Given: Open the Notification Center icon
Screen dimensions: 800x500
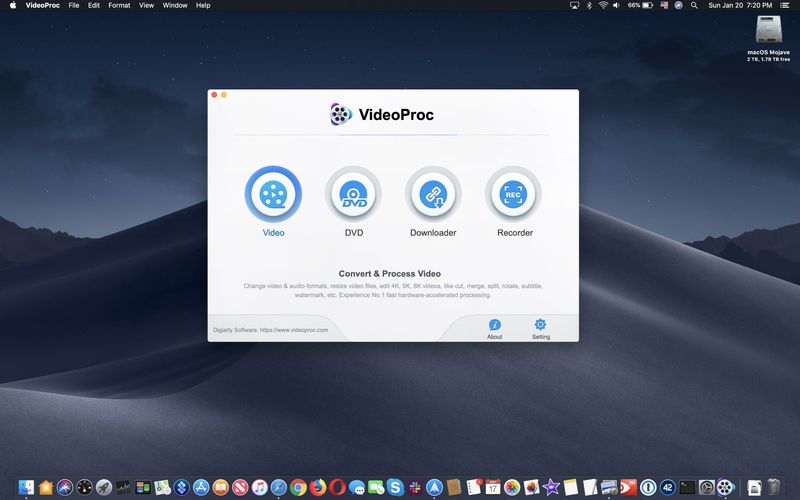Looking at the screenshot, I should (x=785, y=5).
